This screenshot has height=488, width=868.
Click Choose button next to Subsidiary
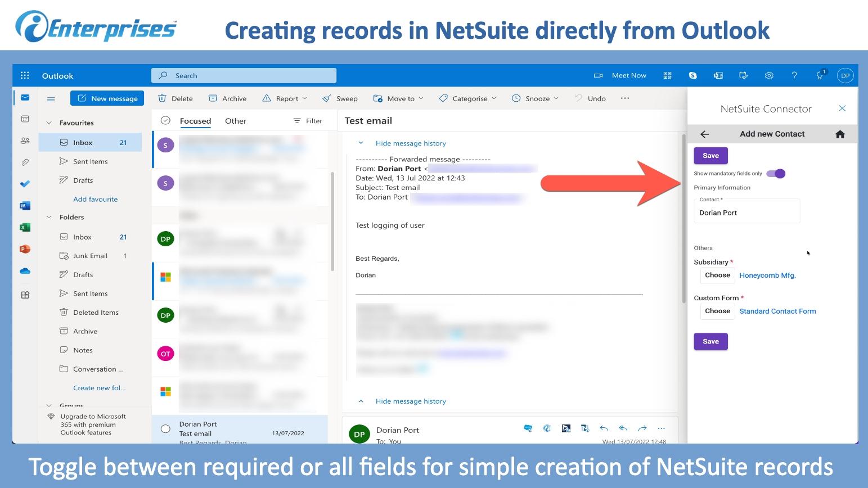717,275
